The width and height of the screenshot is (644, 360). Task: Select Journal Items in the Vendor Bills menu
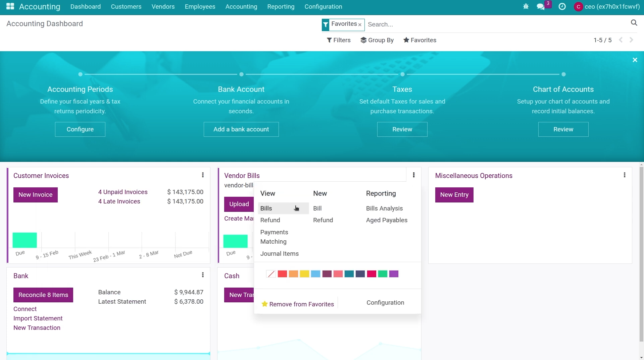pyautogui.click(x=280, y=254)
